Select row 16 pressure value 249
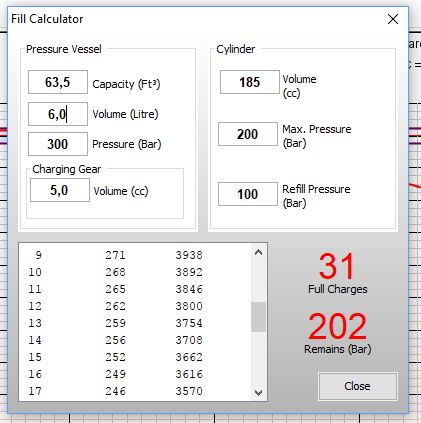The image size is (421, 423). [x=115, y=374]
